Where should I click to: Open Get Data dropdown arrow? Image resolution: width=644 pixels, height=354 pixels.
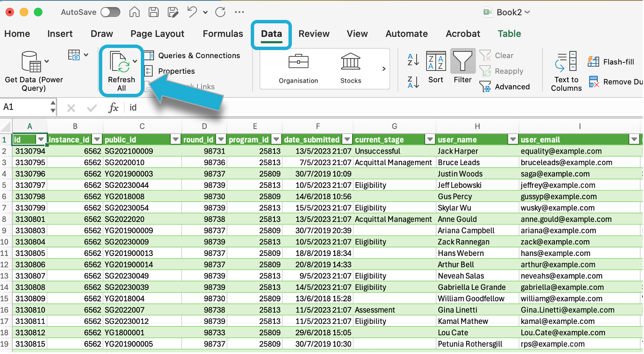47,61
